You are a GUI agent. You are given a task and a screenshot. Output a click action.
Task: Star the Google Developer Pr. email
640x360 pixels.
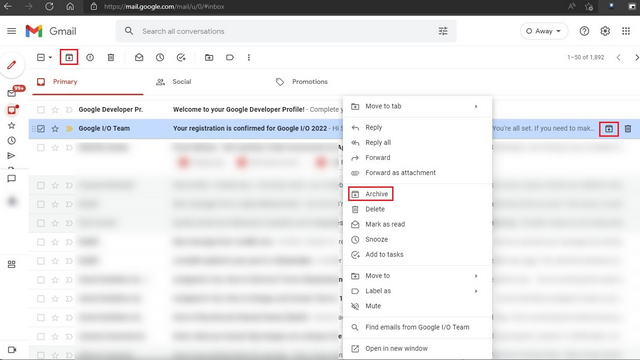(55, 109)
